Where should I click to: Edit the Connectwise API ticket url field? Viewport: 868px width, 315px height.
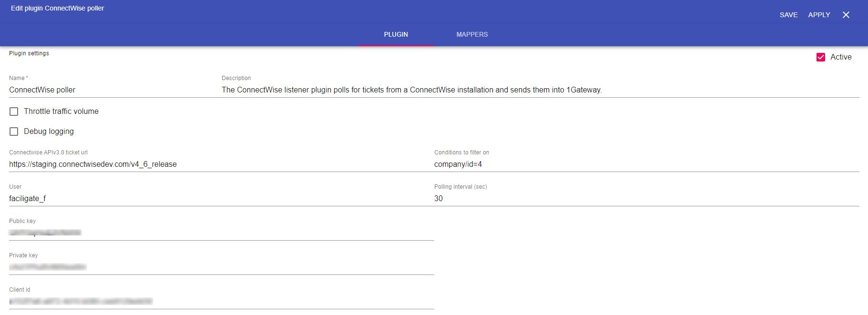[219, 164]
